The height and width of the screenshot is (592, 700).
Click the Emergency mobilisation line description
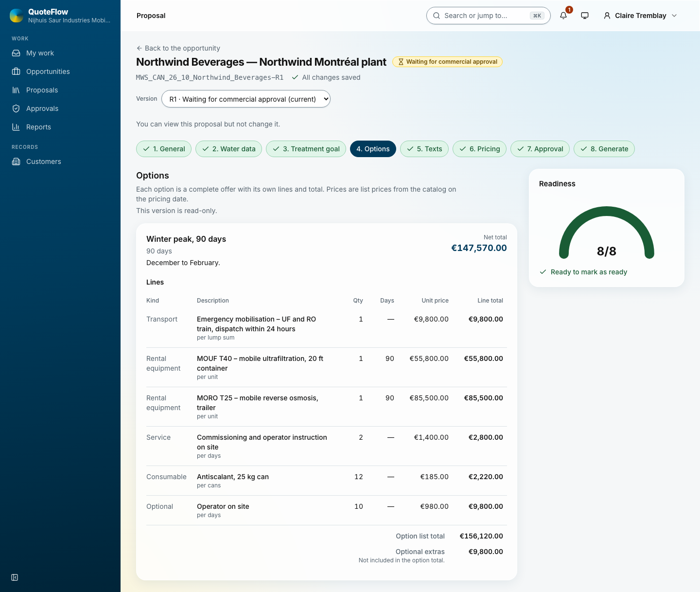click(257, 324)
